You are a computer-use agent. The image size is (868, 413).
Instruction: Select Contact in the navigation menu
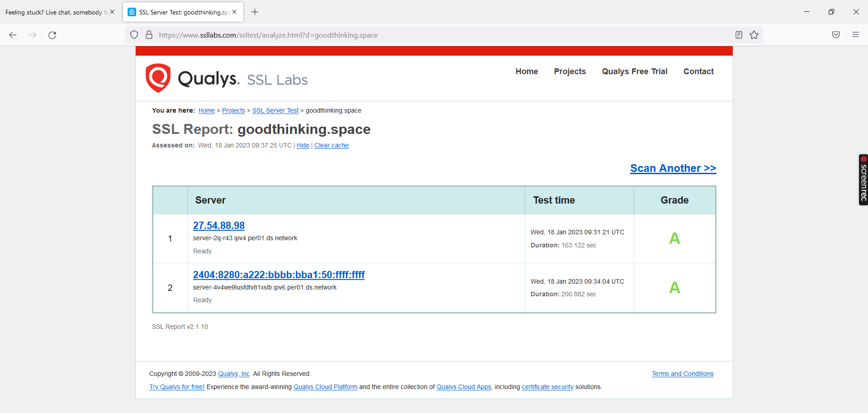[698, 71]
